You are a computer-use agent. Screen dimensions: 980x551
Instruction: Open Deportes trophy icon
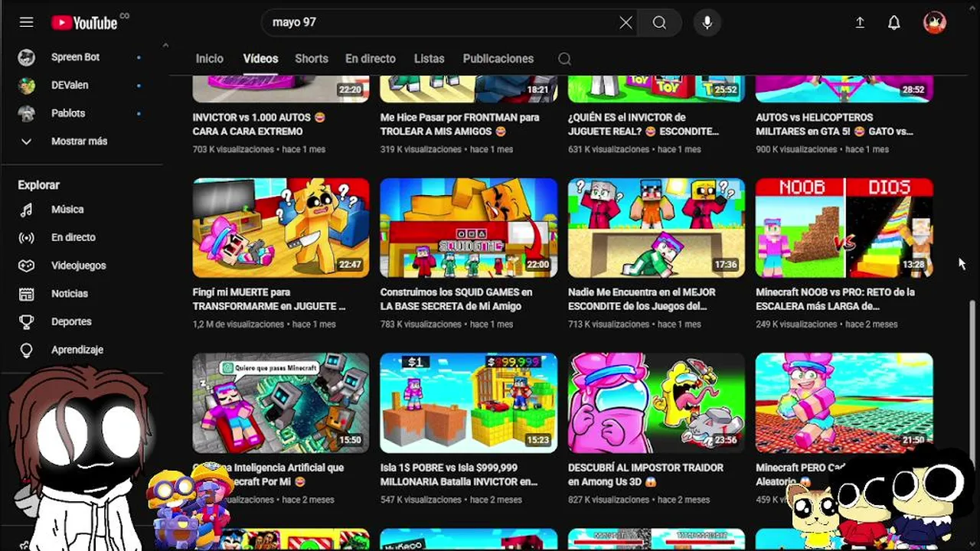point(27,322)
